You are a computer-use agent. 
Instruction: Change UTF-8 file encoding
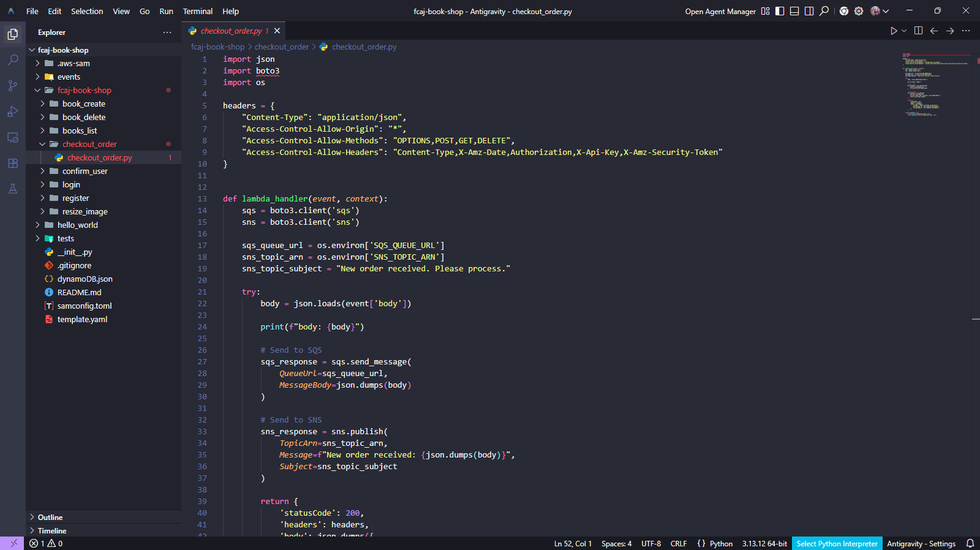651,543
